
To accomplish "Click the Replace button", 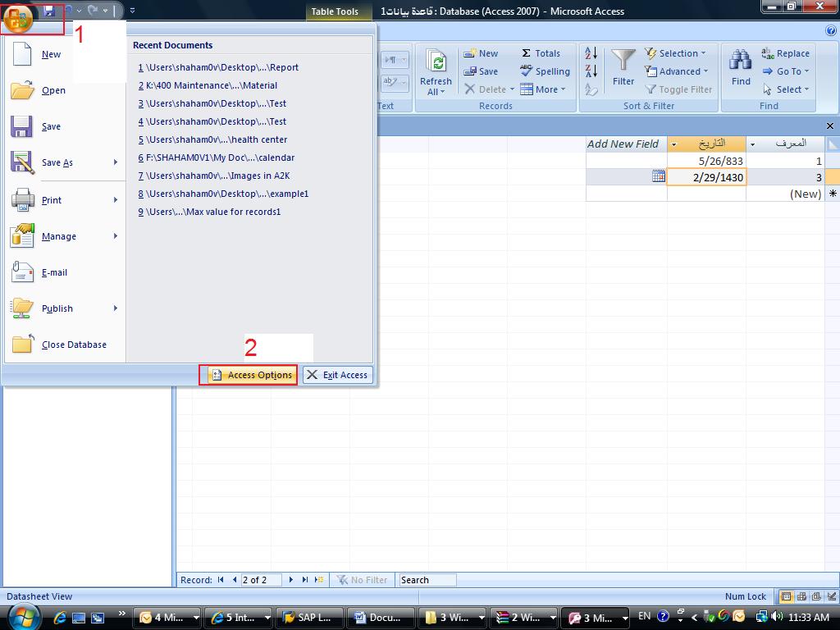I will coord(786,53).
